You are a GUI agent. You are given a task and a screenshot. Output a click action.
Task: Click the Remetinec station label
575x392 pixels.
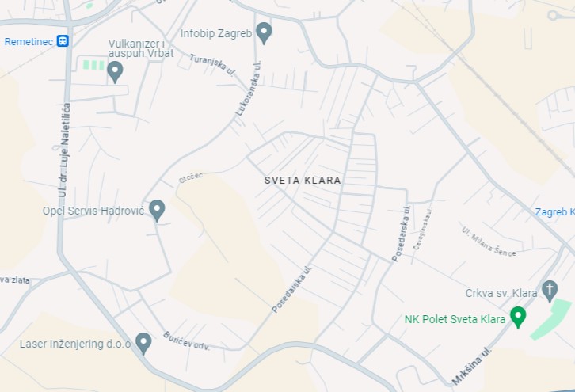pyautogui.click(x=29, y=42)
